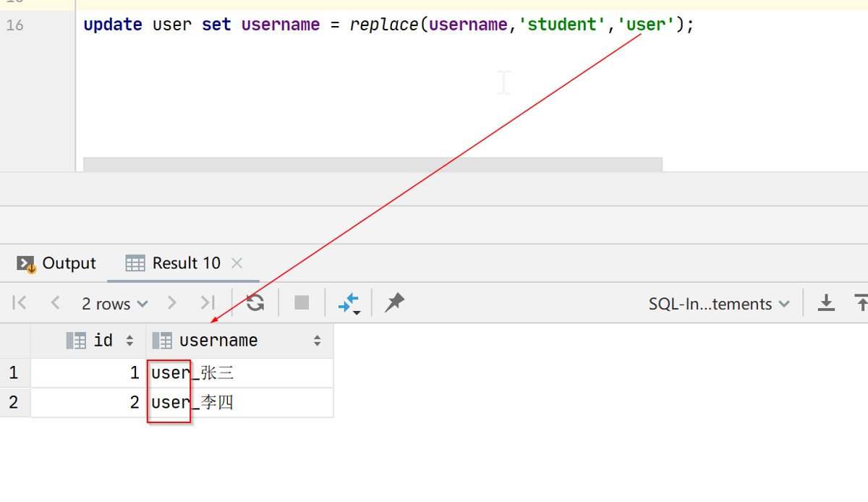The image size is (868, 502).
Task: Reload the result data with the refresh icon
Action: click(x=255, y=303)
